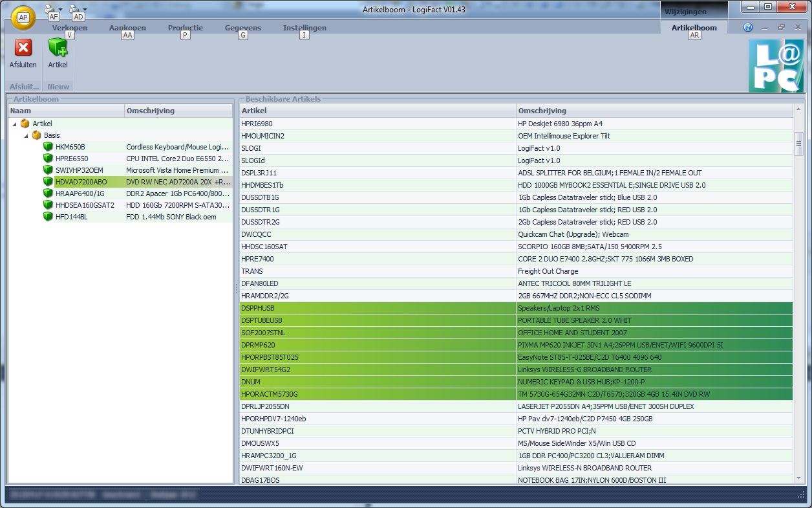Open the Verkopen ribbon tab
Screen dimensions: 812x508
pyautogui.click(x=70, y=28)
